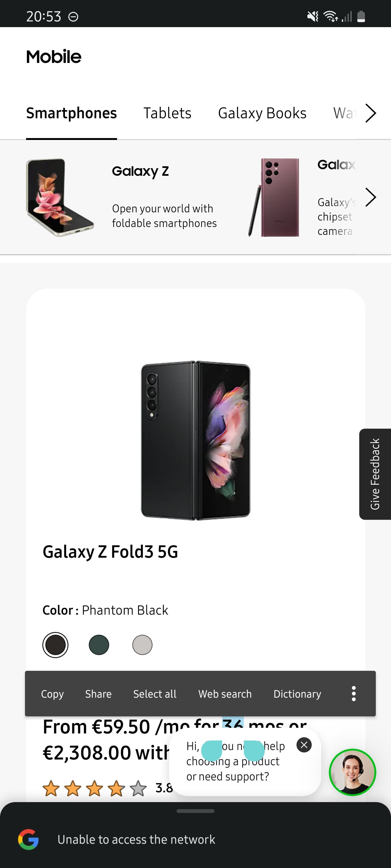Screen dimensions: 391x868
Task: Tap the Wi-Fi status icon
Action: tap(330, 16)
